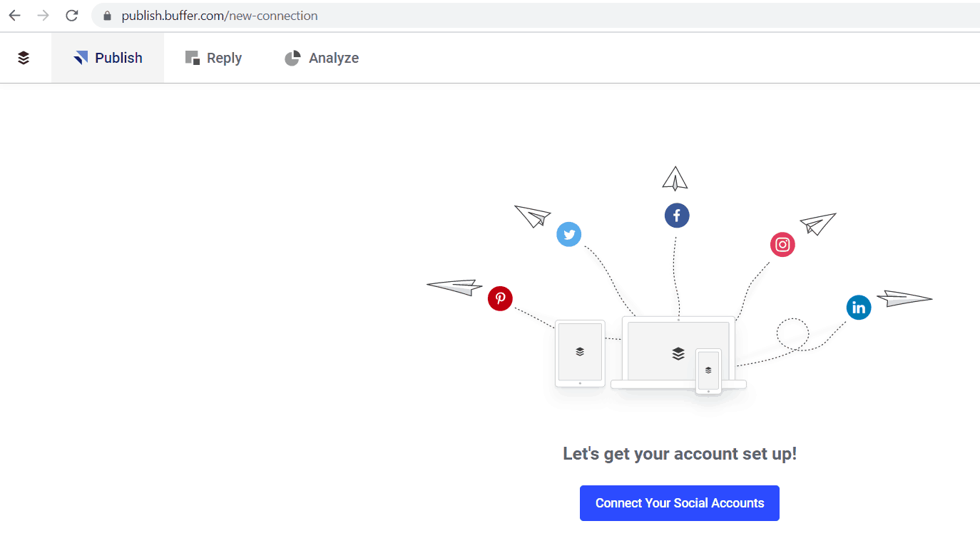This screenshot has width=980, height=556.
Task: Click the Facebook icon in the illustration
Action: (x=677, y=216)
